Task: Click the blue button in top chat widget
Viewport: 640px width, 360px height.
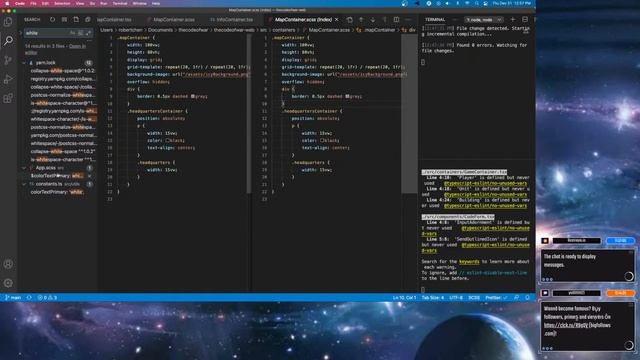Action: click(x=620, y=241)
